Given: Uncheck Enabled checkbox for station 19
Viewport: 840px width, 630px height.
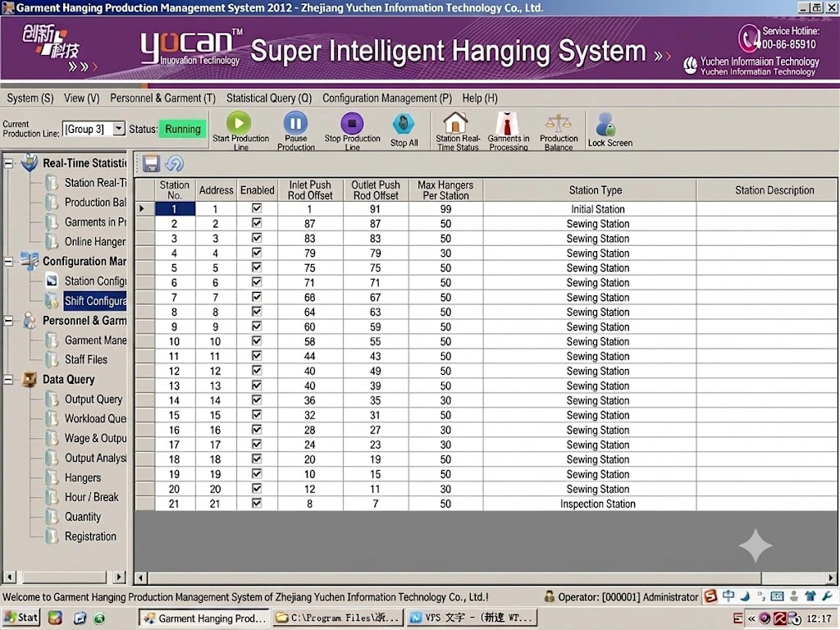Looking at the screenshot, I should click(x=257, y=473).
